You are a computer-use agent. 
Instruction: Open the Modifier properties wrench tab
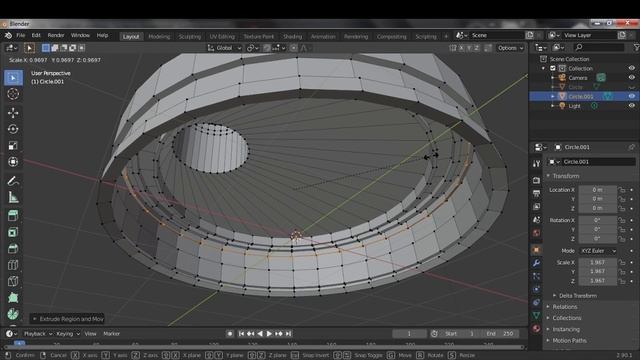[x=536, y=263]
